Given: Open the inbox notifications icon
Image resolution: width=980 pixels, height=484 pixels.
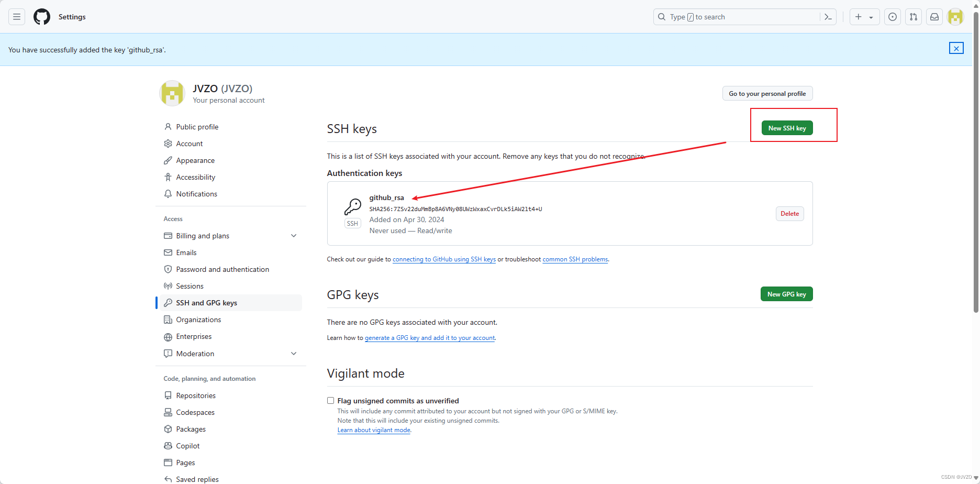Looking at the screenshot, I should (x=934, y=16).
